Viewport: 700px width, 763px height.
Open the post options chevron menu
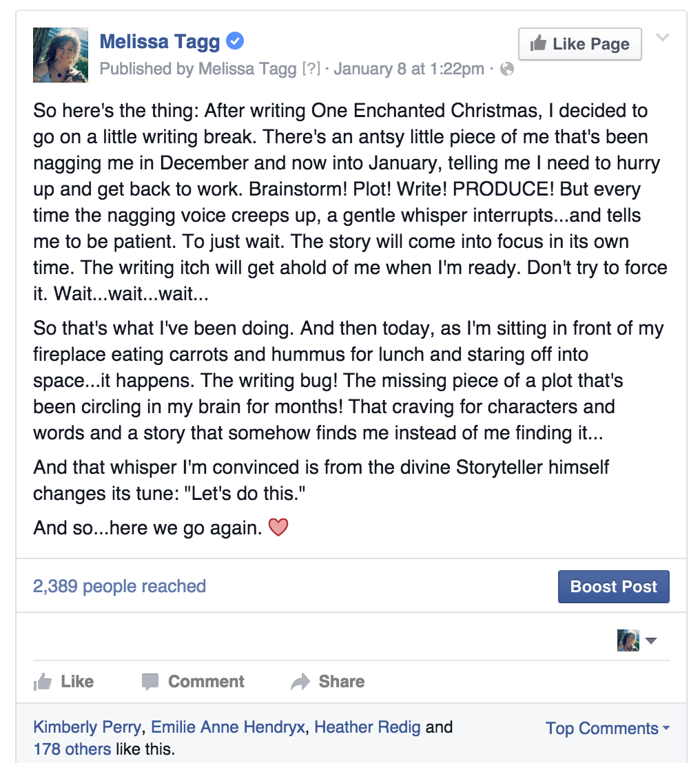coord(663,37)
